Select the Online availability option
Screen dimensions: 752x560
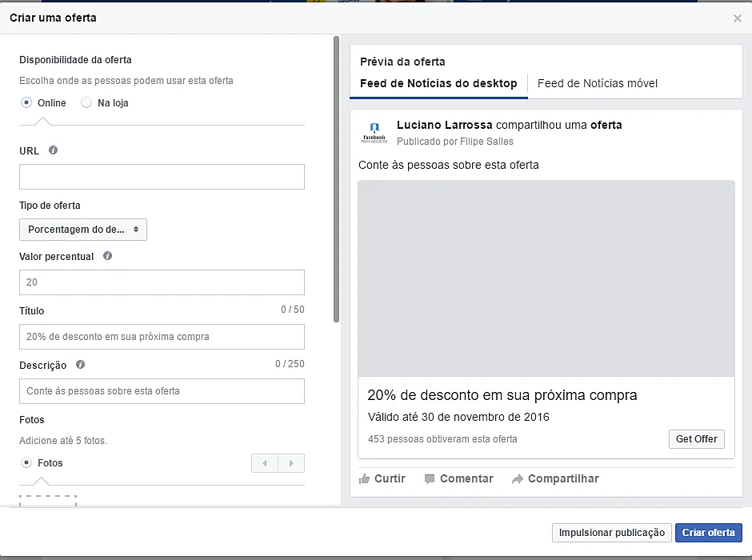[x=26, y=102]
